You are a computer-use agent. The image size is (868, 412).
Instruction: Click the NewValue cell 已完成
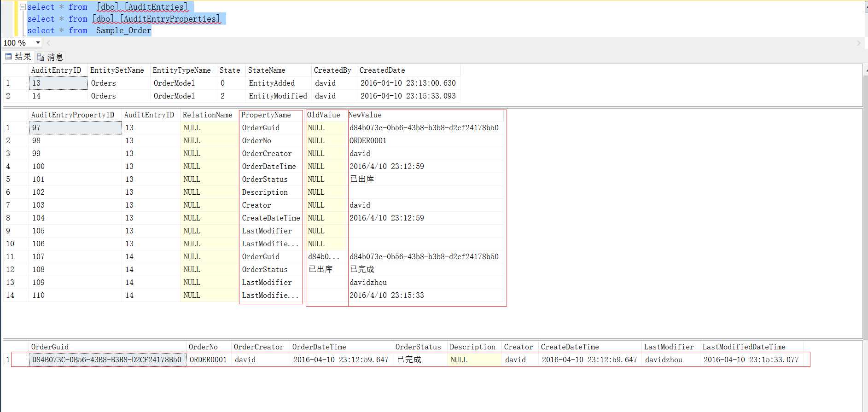click(x=425, y=270)
